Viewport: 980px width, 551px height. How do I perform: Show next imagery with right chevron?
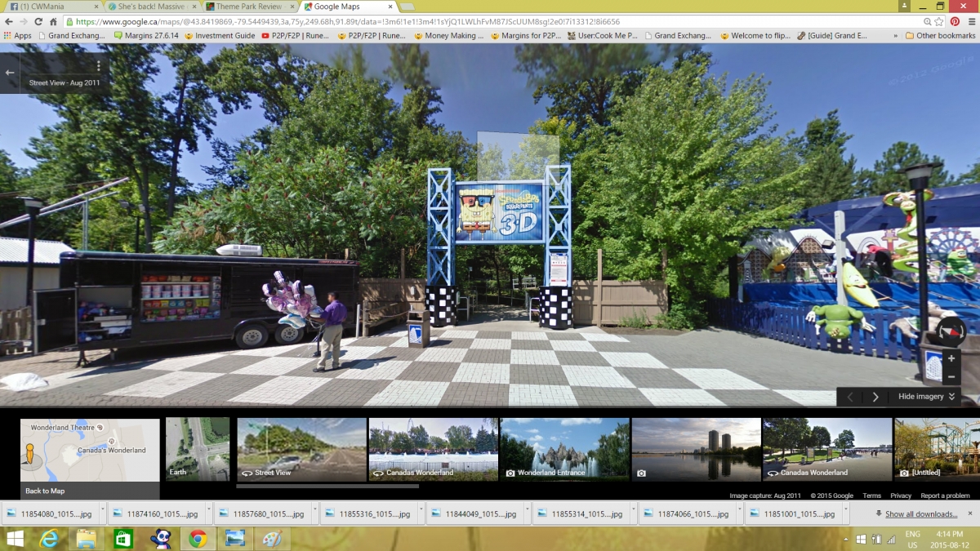tap(875, 397)
